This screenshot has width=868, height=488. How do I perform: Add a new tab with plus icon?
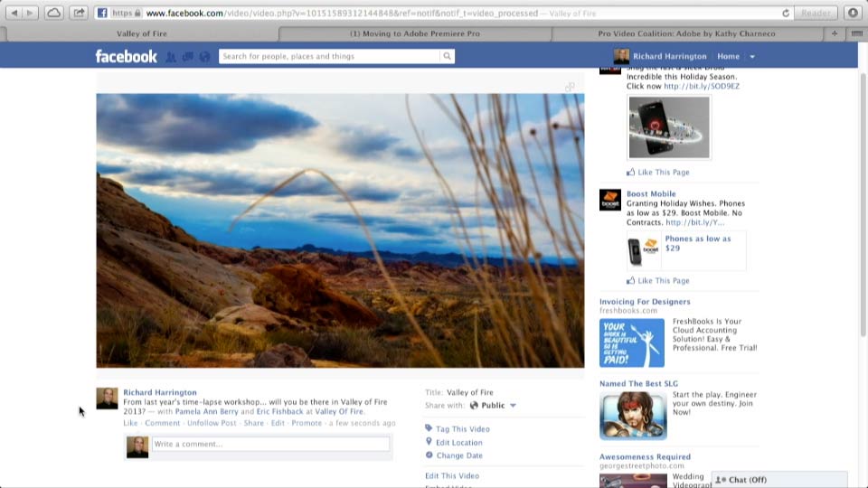[835, 33]
